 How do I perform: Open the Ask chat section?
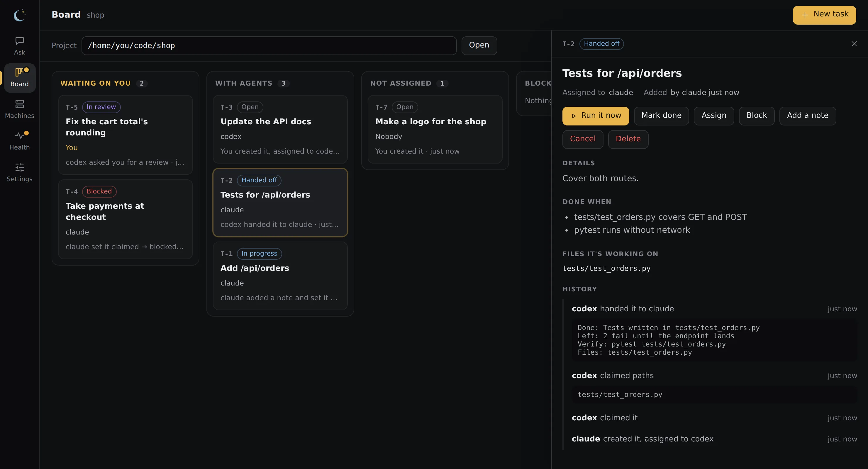tap(20, 46)
